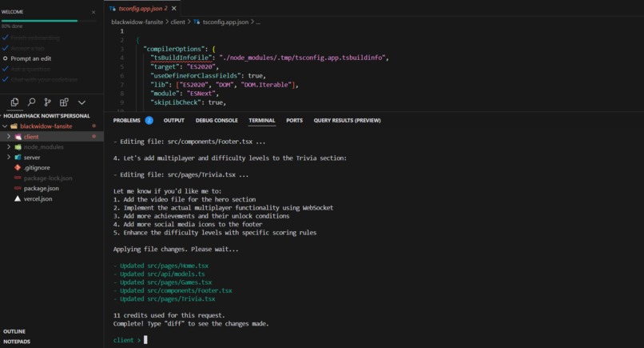This screenshot has height=348, width=644.
Task: Show more views chevron in sidebar
Action: click(81, 102)
